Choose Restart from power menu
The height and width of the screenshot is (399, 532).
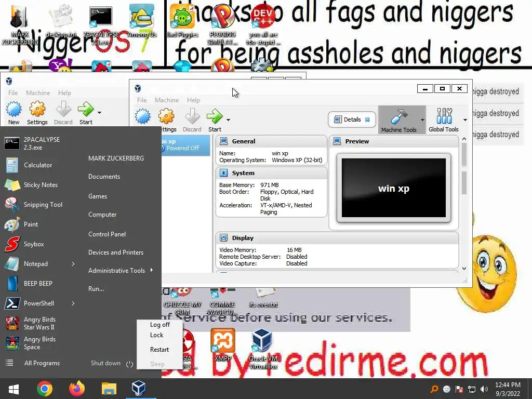(x=159, y=350)
